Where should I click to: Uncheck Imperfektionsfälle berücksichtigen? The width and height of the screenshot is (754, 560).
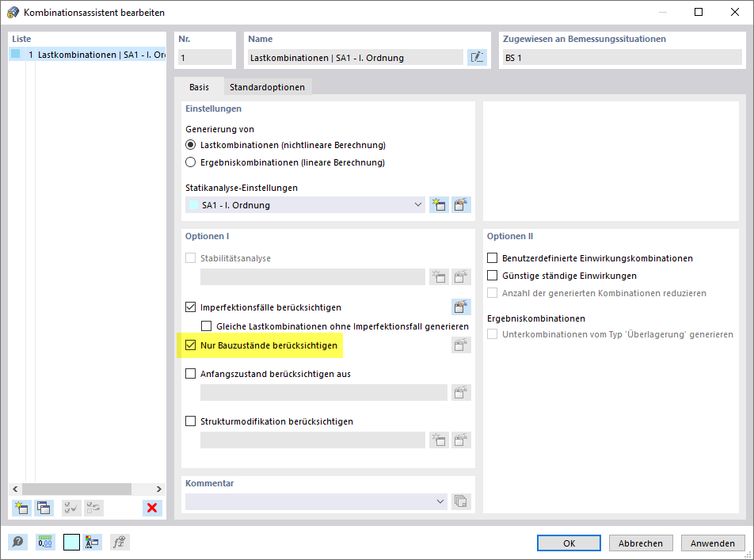[x=190, y=307]
